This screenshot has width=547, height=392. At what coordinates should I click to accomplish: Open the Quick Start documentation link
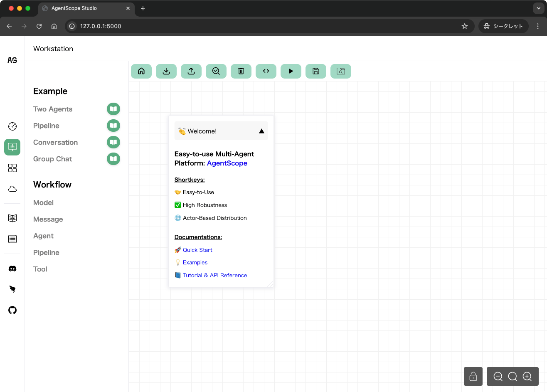[197, 250]
